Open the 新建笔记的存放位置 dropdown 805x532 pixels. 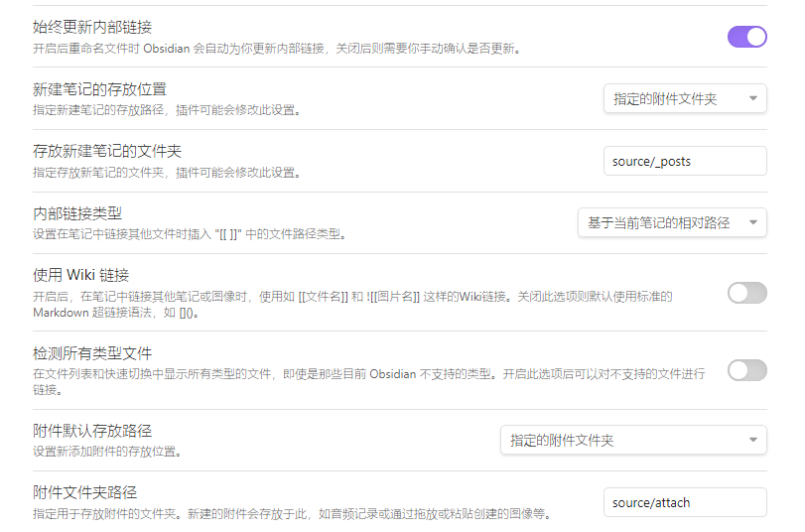tap(685, 98)
